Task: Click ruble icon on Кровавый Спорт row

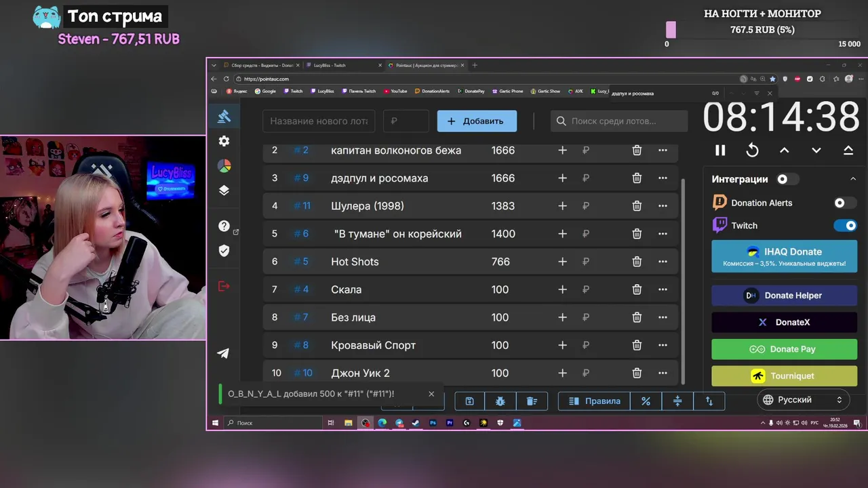Action: pyautogui.click(x=586, y=345)
